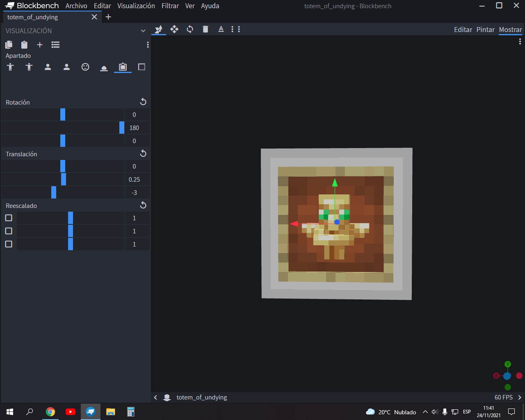Click the delete trash icon in the toolbar
525x420 pixels.
[x=205, y=29]
